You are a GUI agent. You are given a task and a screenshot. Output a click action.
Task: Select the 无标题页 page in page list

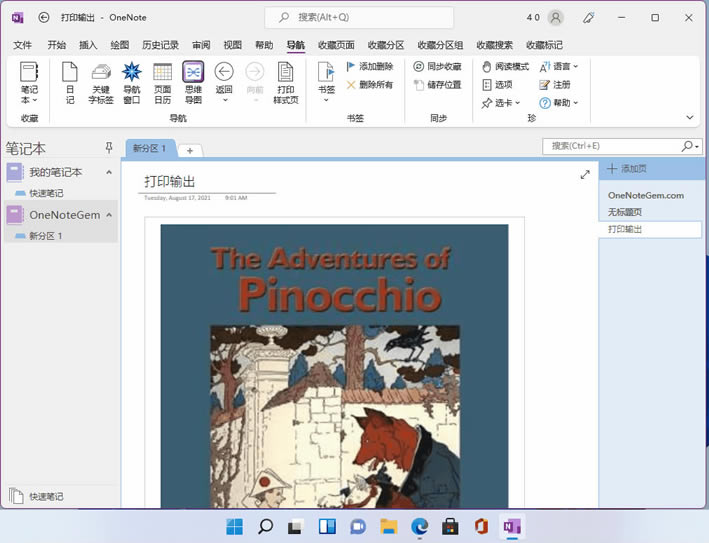pyautogui.click(x=627, y=212)
